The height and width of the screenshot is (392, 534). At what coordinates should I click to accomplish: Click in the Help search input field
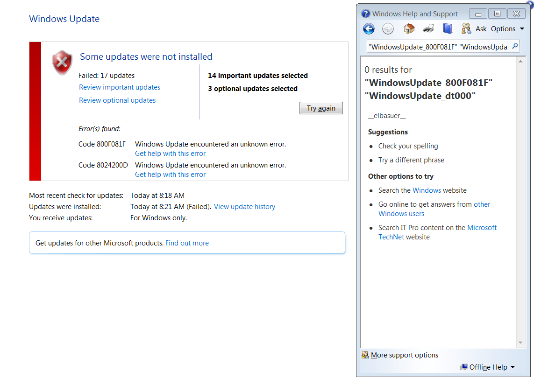point(439,47)
